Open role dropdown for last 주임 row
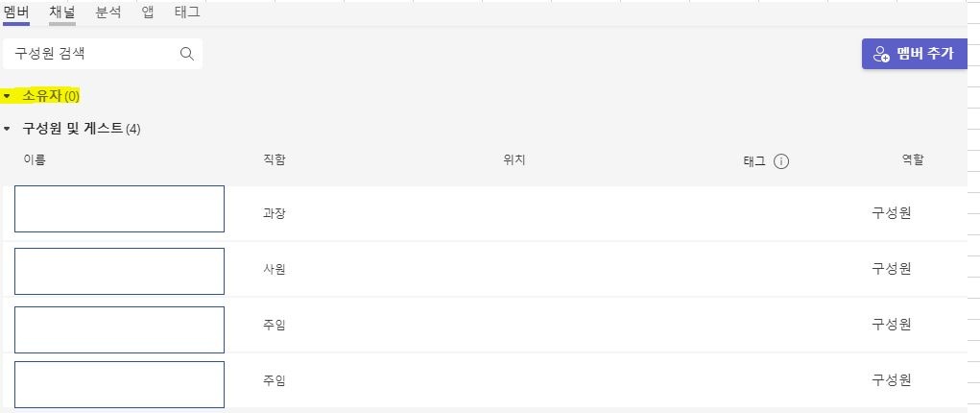 point(892,379)
